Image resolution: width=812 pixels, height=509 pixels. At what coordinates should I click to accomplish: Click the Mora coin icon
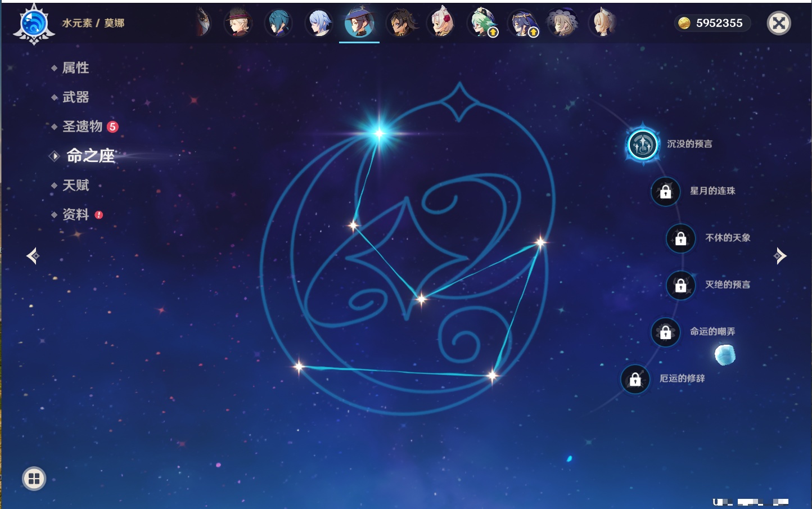[x=684, y=23]
